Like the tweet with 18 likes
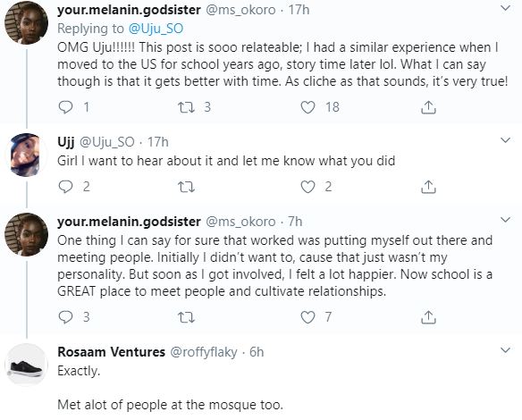This screenshot has height=420, width=522. click(x=307, y=107)
